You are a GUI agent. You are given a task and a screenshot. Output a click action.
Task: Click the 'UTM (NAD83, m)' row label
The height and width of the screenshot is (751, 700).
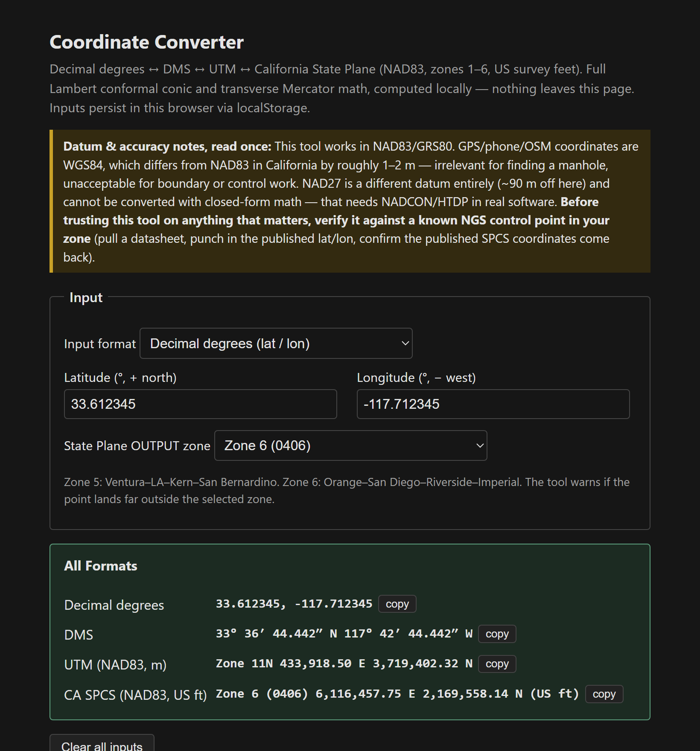[115, 665]
